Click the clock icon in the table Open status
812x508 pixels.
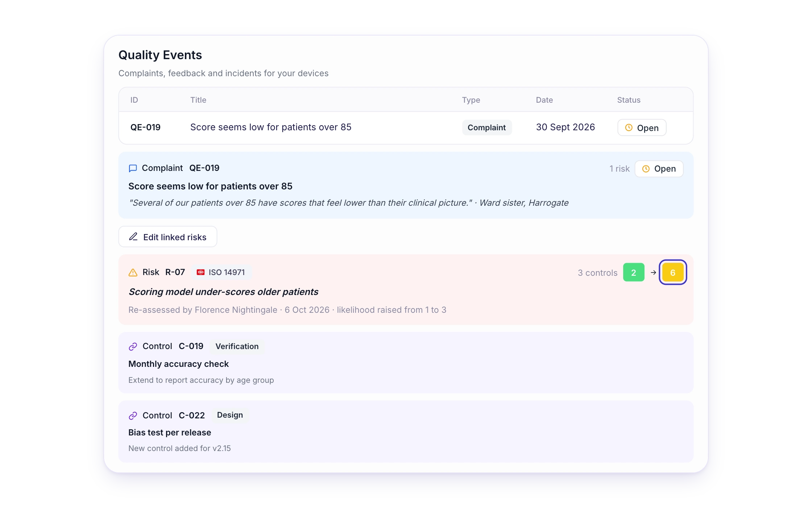point(629,128)
